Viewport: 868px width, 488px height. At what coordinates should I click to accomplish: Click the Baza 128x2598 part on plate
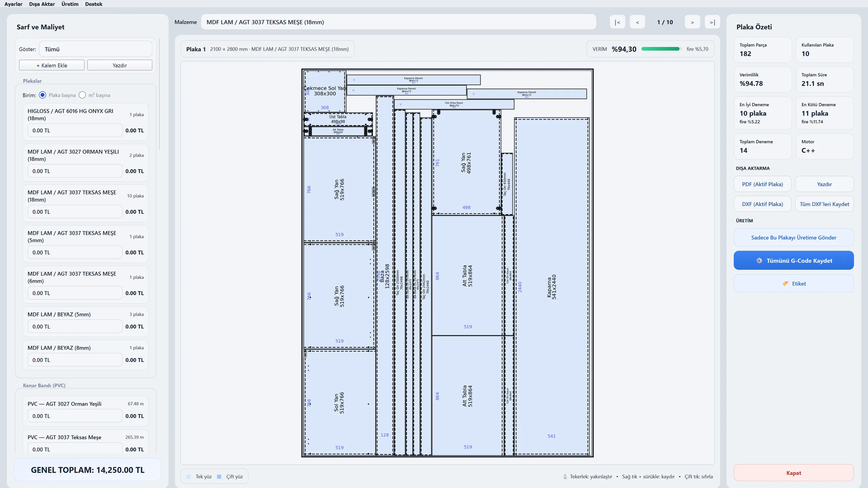384,276
